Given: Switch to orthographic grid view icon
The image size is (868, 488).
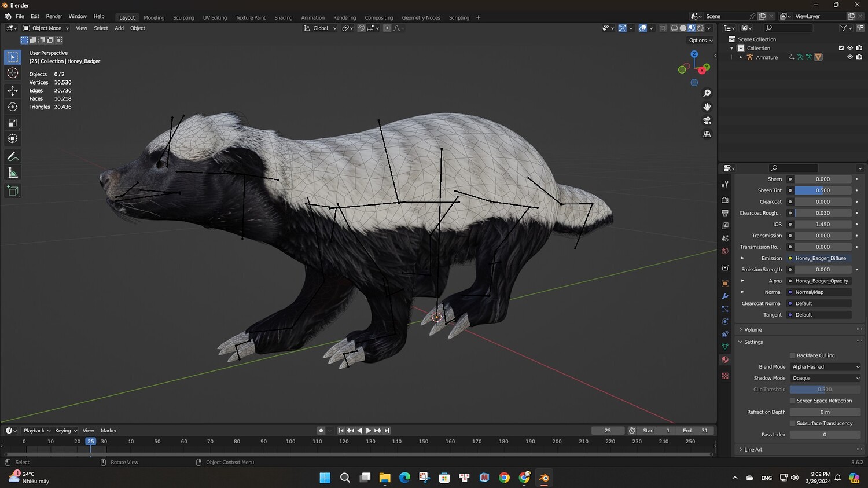Looking at the screenshot, I should pyautogui.click(x=707, y=134).
